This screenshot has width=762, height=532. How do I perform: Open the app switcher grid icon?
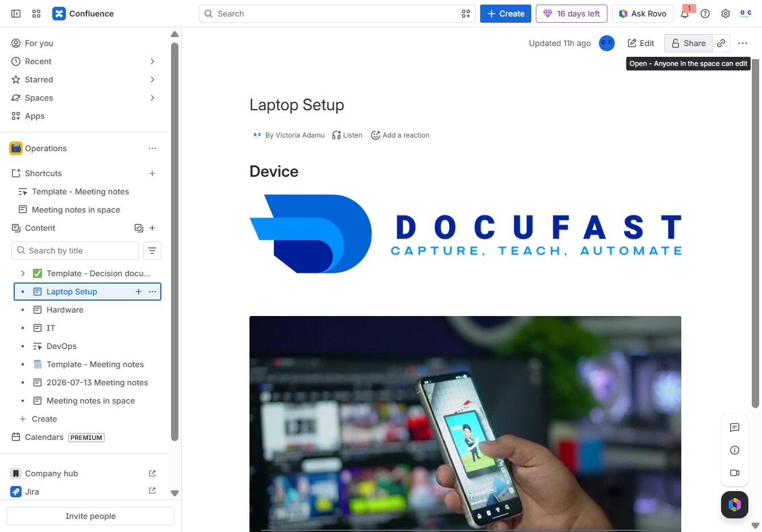click(36, 14)
